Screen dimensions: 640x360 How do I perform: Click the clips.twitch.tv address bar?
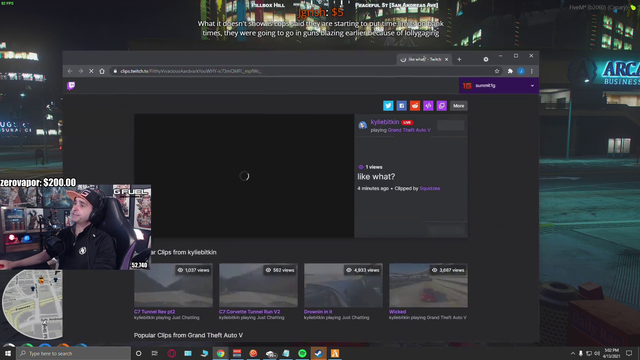pos(302,71)
